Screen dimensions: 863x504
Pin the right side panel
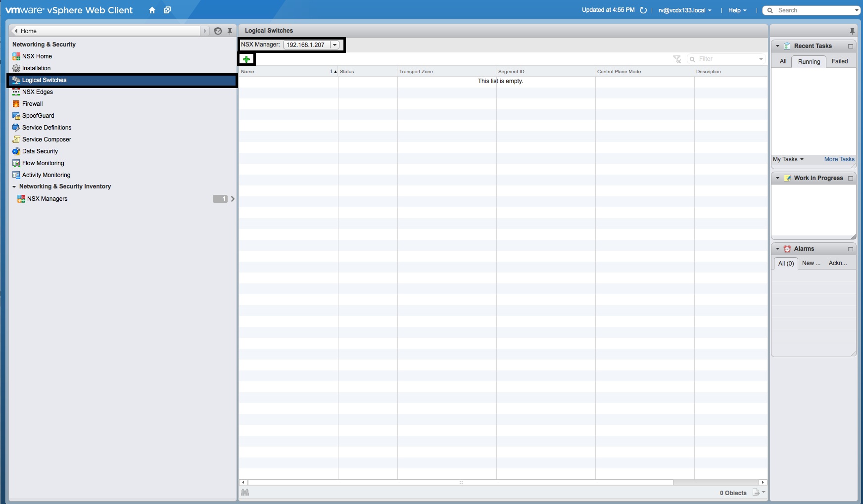click(852, 31)
